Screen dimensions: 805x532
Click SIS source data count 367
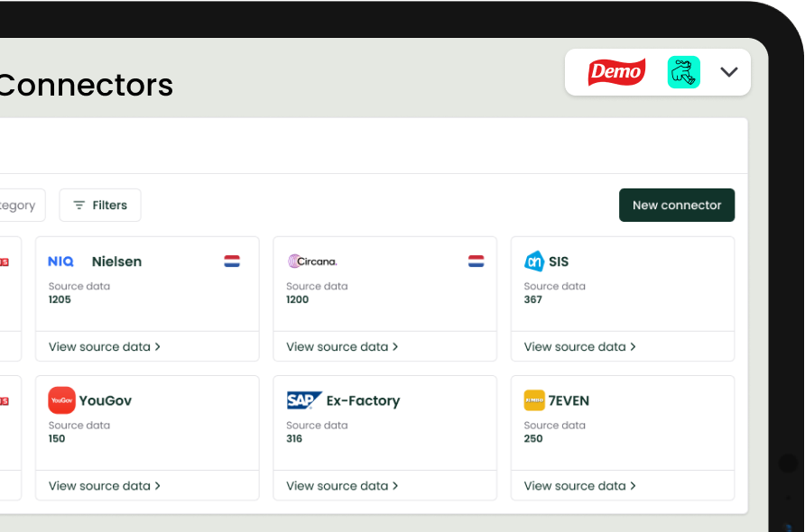532,299
